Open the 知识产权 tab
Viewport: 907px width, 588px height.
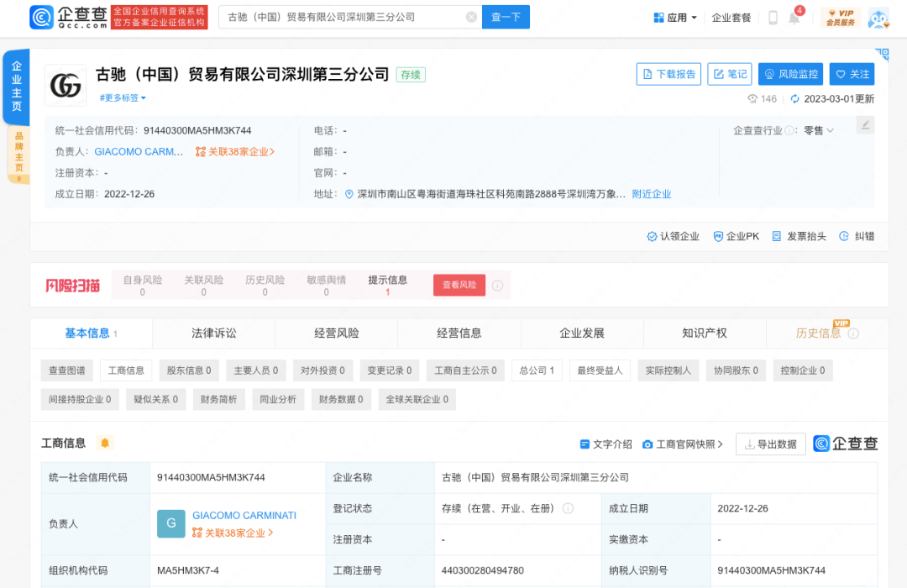(x=705, y=333)
